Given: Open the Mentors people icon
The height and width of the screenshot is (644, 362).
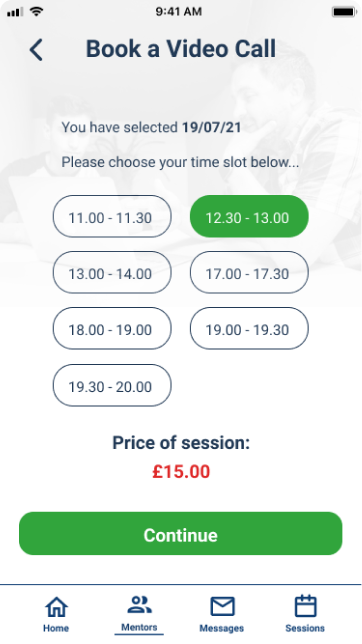Looking at the screenshot, I should tap(139, 605).
